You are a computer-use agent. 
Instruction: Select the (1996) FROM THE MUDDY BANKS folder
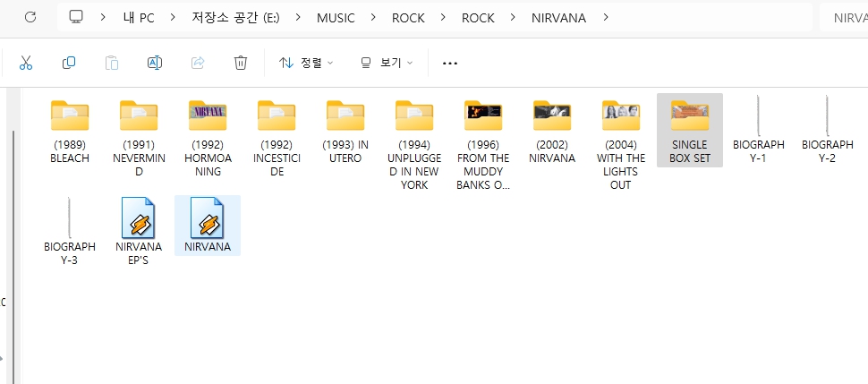[x=483, y=145]
